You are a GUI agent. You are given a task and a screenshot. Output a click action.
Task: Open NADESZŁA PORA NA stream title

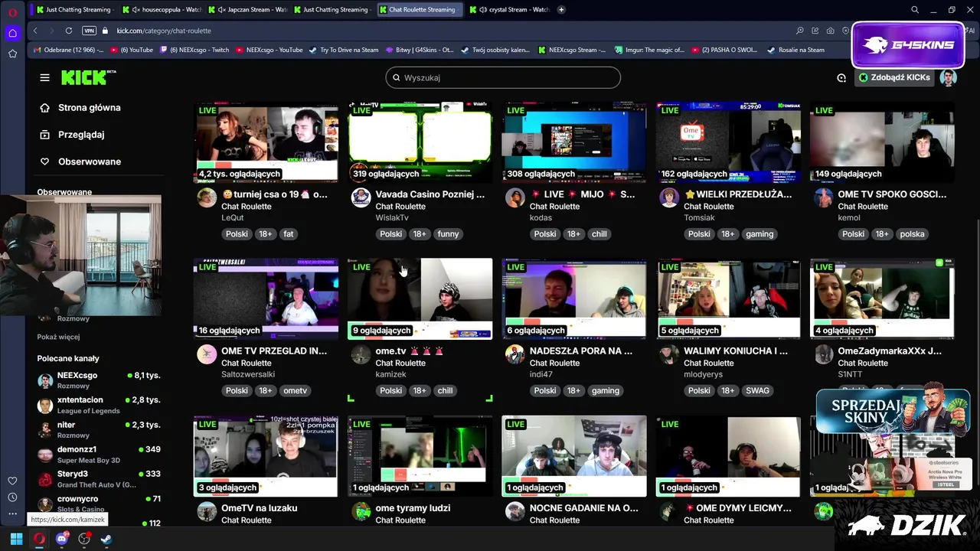click(581, 351)
